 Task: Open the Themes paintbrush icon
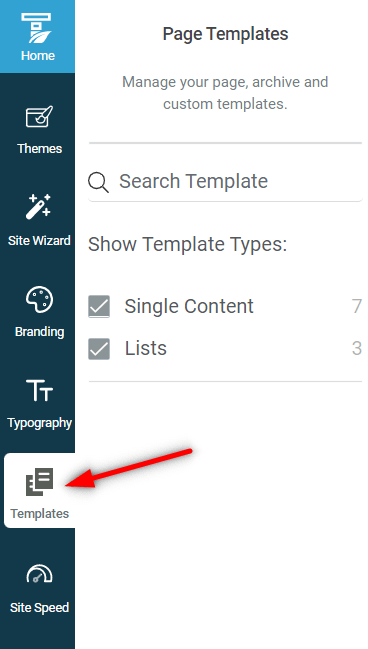pos(39,116)
